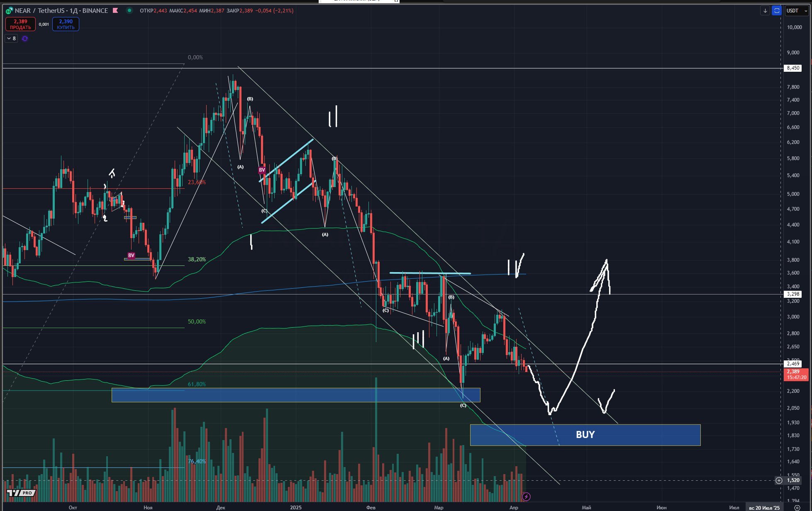Click the pink flag marker beside BINANCE

click(x=115, y=10)
